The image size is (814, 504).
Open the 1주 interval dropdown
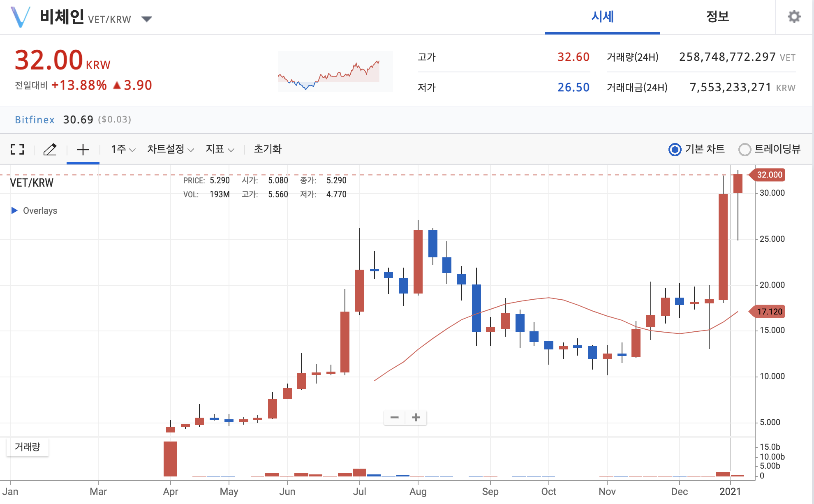(x=123, y=149)
